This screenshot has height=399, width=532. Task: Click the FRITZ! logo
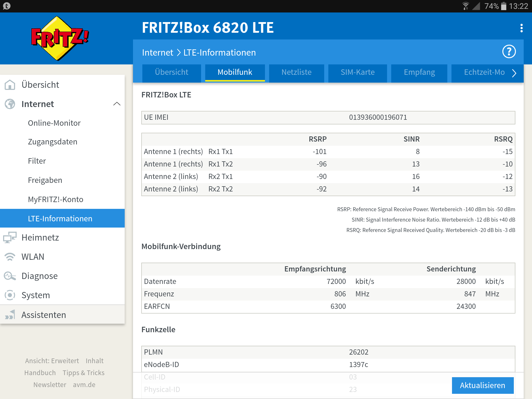click(x=60, y=38)
